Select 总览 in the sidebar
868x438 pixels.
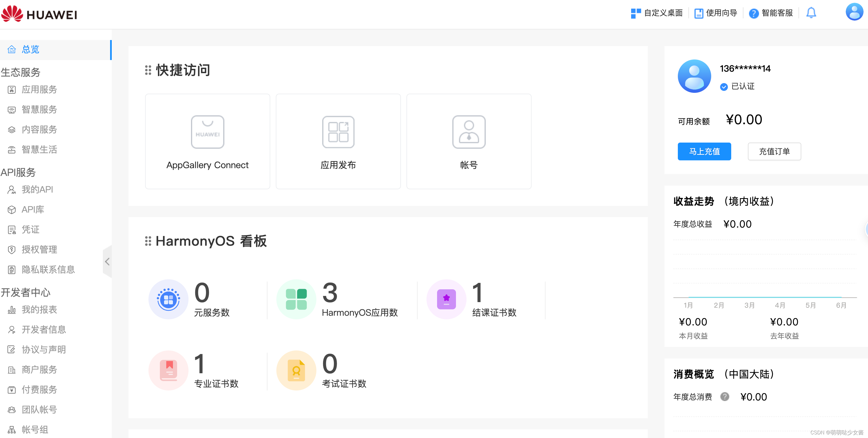30,49
